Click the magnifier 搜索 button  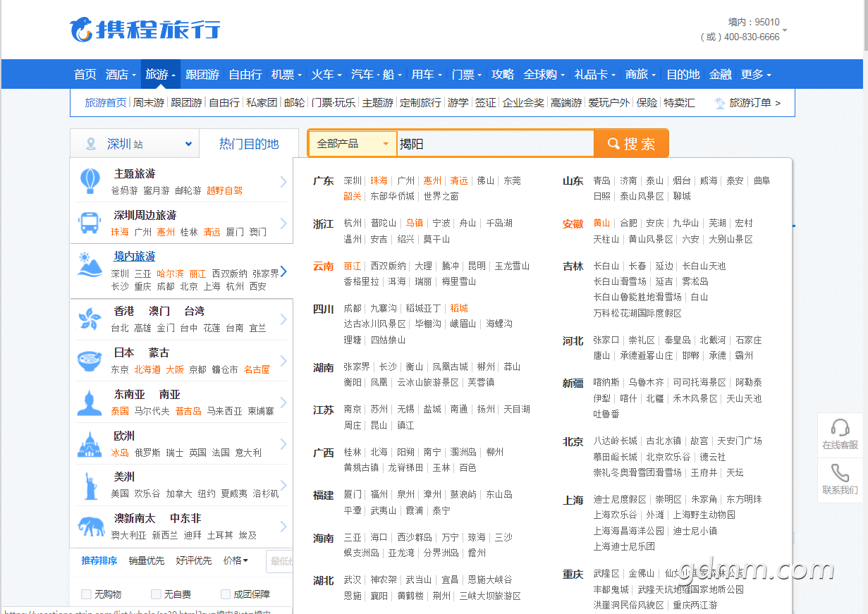pos(631,144)
